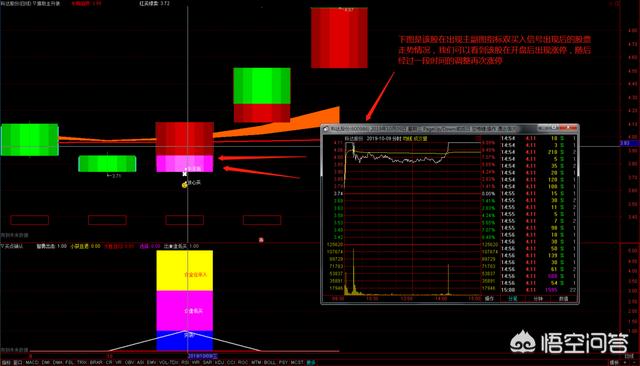640x366 pixels.
Task: Select the EMV indicator tab
Action: 151,362
